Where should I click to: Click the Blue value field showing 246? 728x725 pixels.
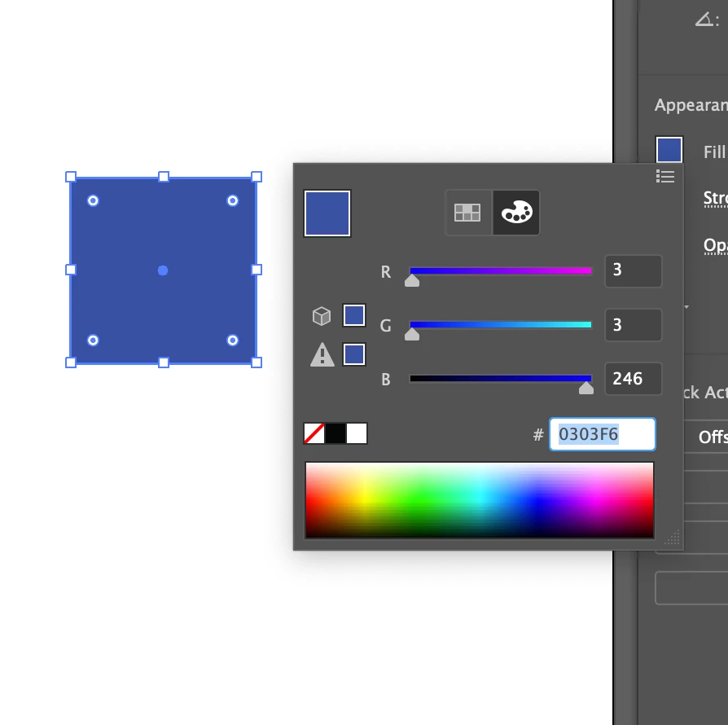633,379
